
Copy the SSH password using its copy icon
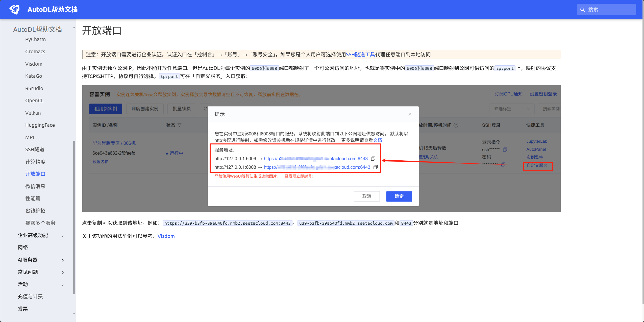coord(503,164)
